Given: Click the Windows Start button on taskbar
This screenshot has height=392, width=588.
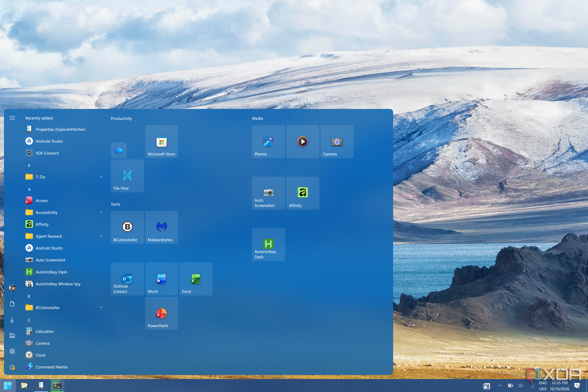Looking at the screenshot, I should 8,386.
